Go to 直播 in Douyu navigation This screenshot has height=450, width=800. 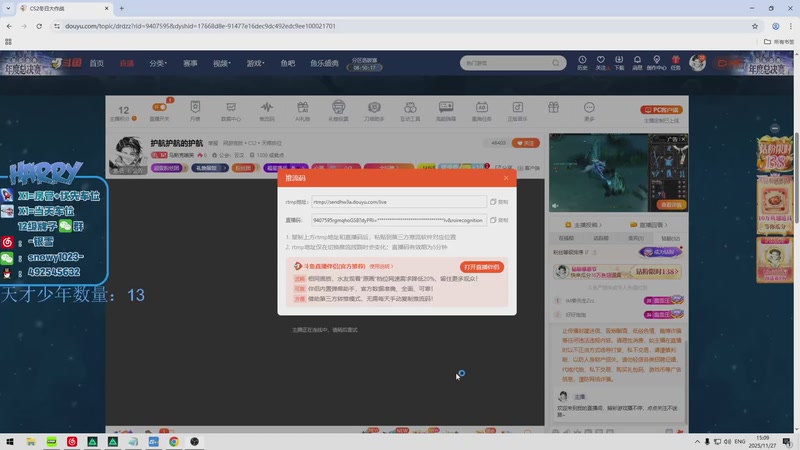(127, 63)
